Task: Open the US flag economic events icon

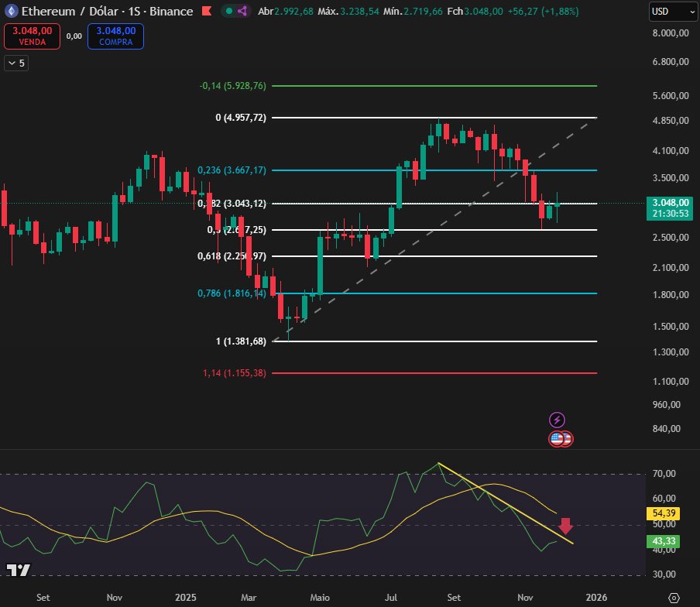Action: click(x=557, y=439)
